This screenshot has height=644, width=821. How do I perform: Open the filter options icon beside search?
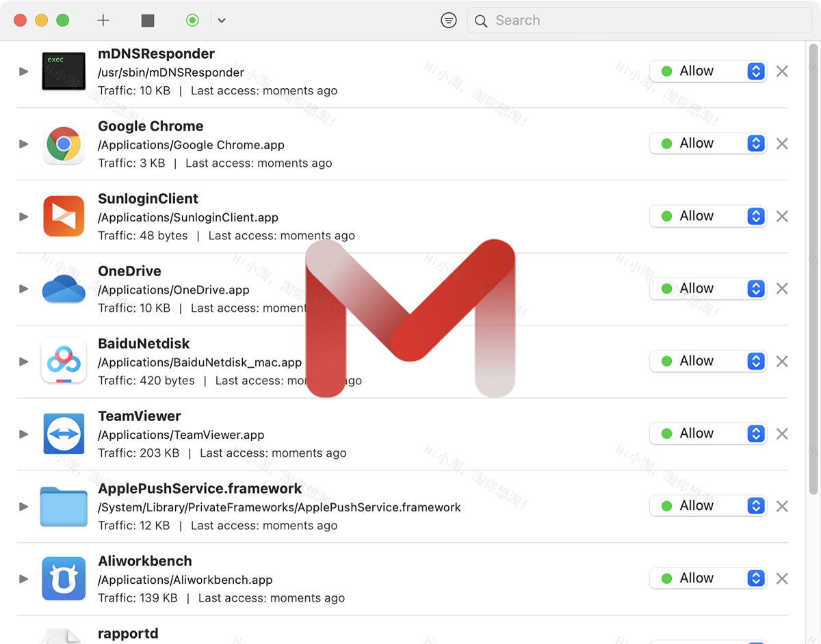[449, 20]
